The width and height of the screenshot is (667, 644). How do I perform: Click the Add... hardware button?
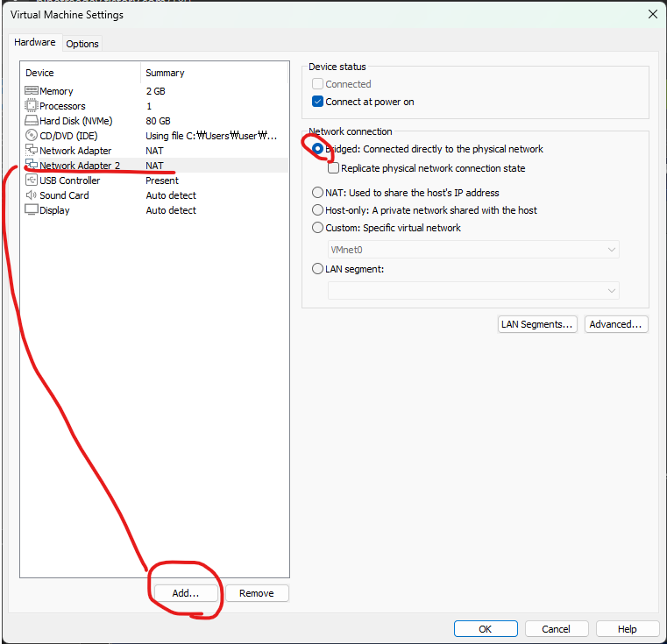[186, 593]
